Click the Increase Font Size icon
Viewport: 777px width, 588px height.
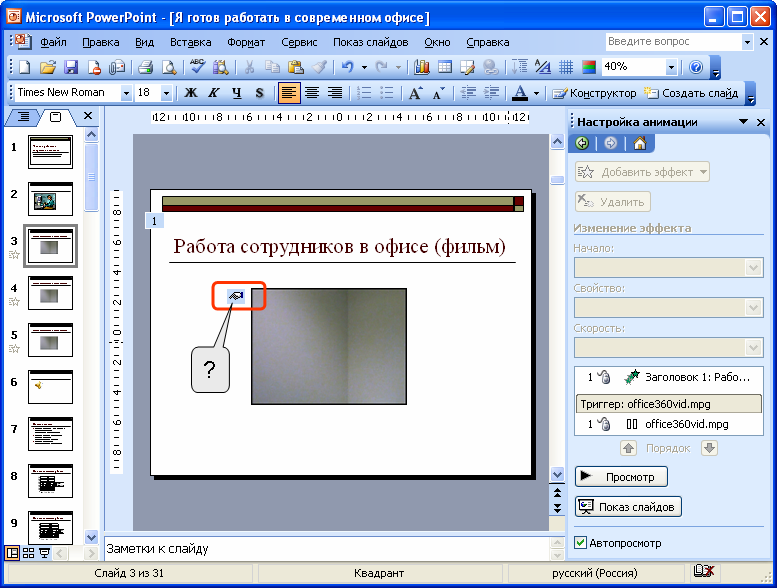[415, 93]
